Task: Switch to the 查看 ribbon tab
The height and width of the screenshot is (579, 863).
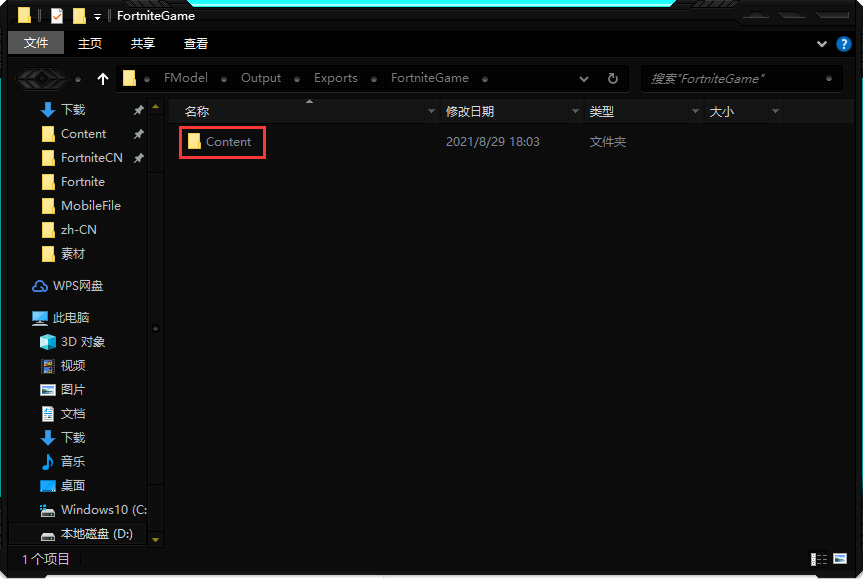Action: click(x=195, y=43)
